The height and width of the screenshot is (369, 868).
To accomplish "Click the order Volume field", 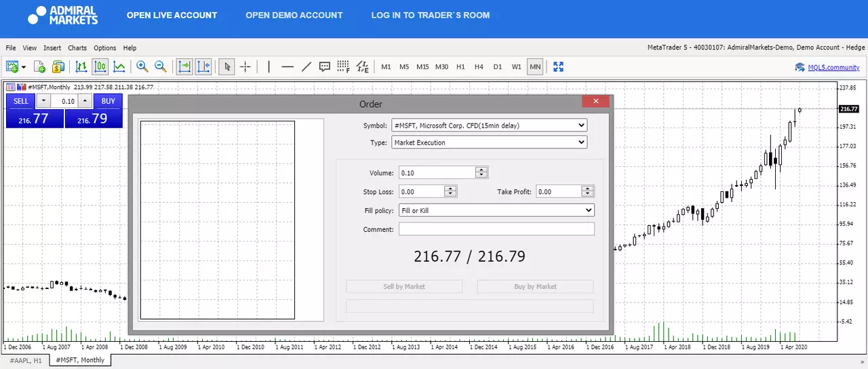I will click(437, 173).
